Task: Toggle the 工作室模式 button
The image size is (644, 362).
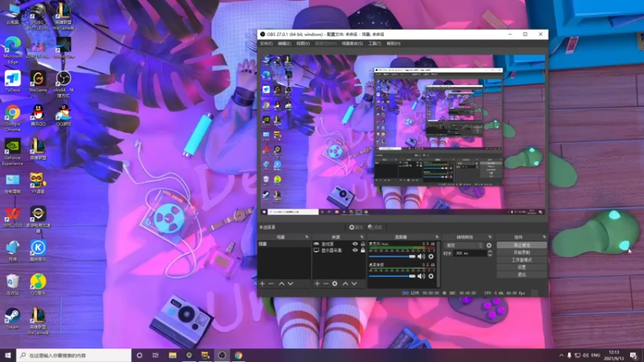Action: [522, 260]
